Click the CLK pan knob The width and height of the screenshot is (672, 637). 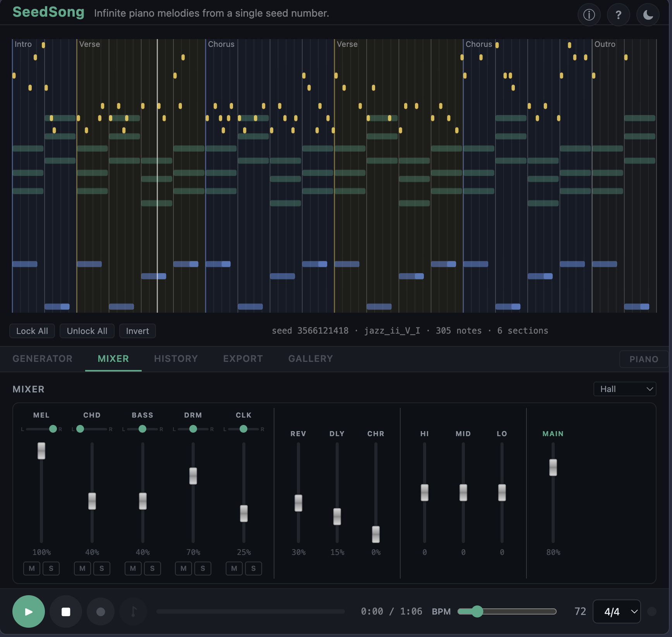coord(243,429)
